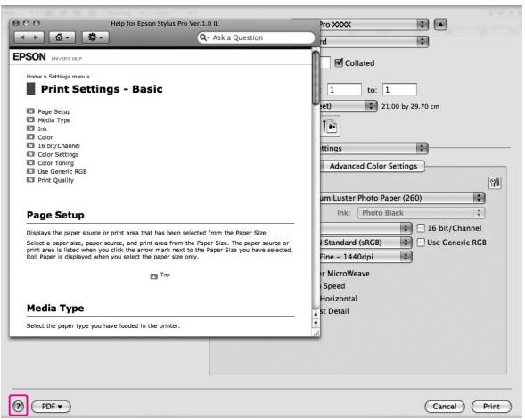Screen dimensions: 525x420
Task: Click the Home breadcrumb link
Action: pyautogui.click(x=34, y=77)
